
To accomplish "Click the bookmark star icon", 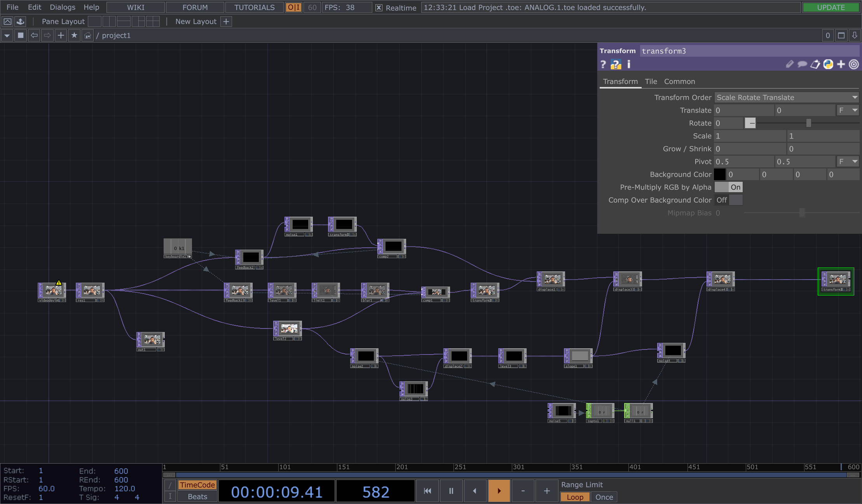I will [74, 35].
